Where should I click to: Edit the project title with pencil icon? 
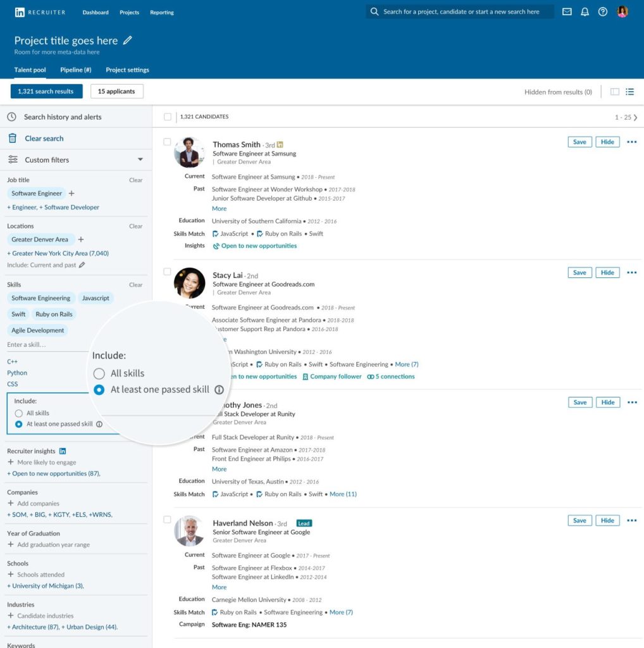pyautogui.click(x=128, y=40)
